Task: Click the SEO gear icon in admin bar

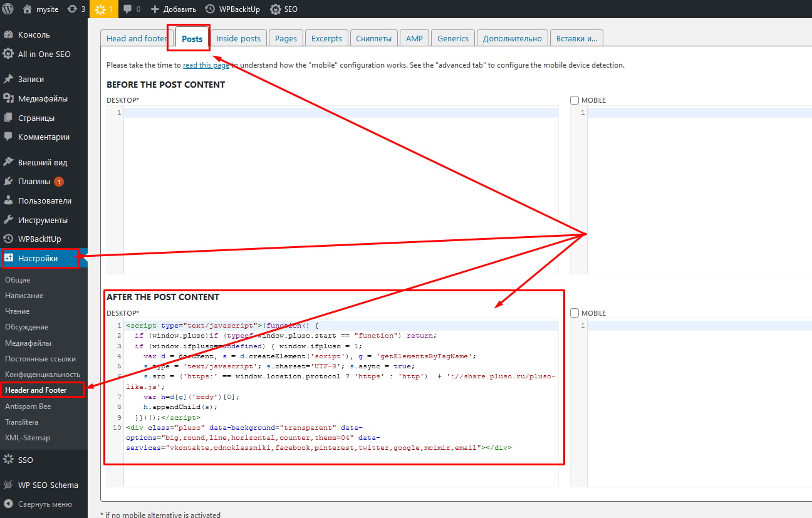Action: click(x=276, y=9)
